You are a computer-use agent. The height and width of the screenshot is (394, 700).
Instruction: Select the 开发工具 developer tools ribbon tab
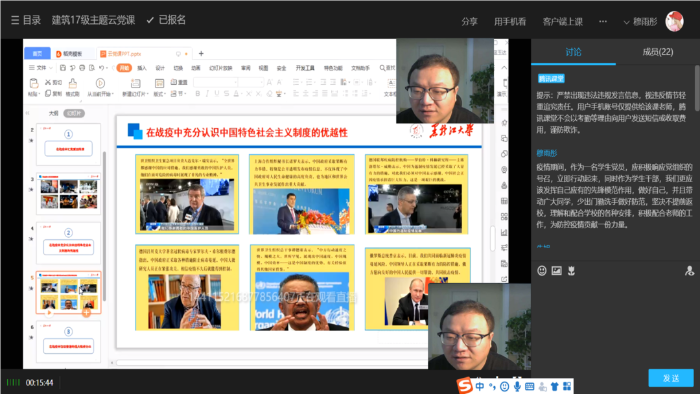tap(305, 68)
